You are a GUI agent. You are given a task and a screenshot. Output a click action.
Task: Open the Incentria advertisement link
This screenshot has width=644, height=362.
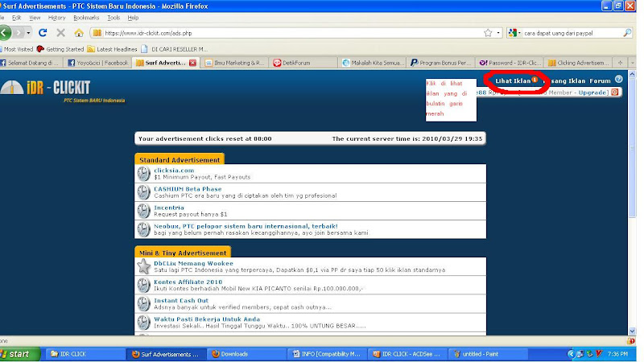pyautogui.click(x=169, y=208)
